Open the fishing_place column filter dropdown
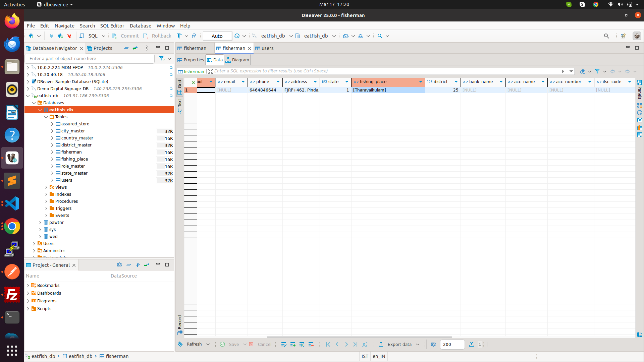Screen dimensions: 644x362 click(420, 82)
